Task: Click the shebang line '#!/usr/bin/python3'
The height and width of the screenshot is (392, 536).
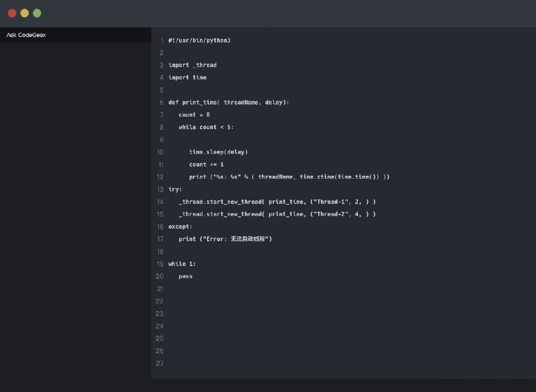Action: (x=200, y=40)
